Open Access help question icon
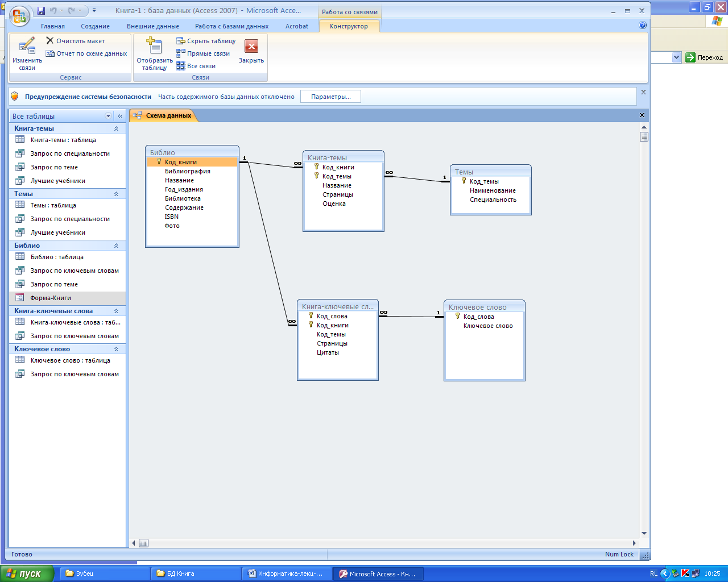This screenshot has height=582, width=728. [x=643, y=26]
